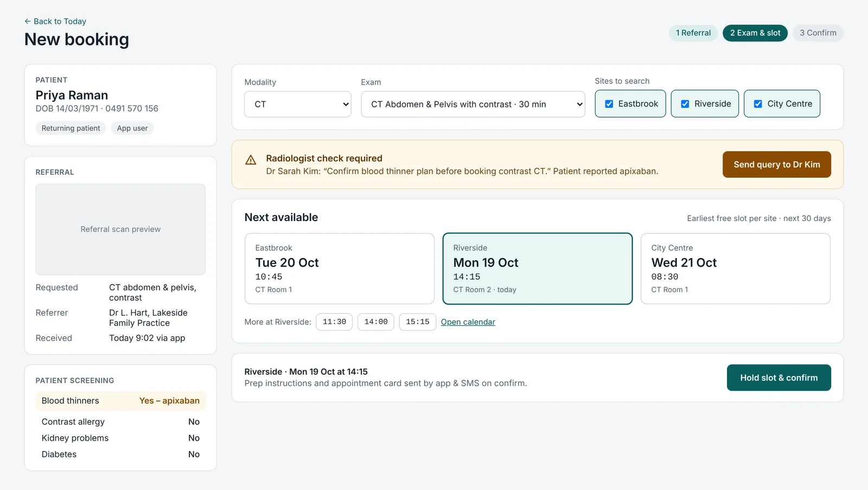Go back via the Back to Today link
This screenshot has width=868, height=490.
[x=55, y=21]
